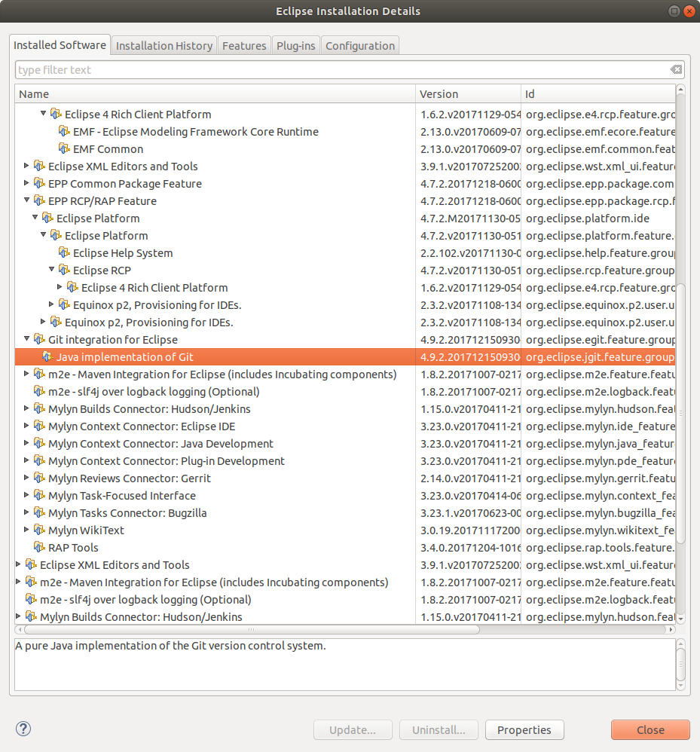Collapse the Eclipse RCP node
Viewport: 700px width, 752px height.
(x=52, y=270)
